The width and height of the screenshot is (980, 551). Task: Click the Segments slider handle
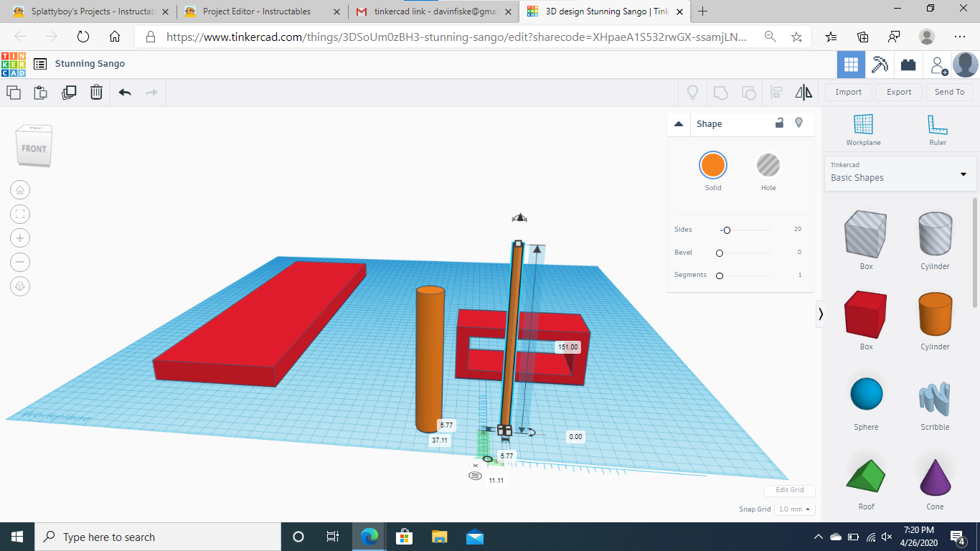pos(720,275)
